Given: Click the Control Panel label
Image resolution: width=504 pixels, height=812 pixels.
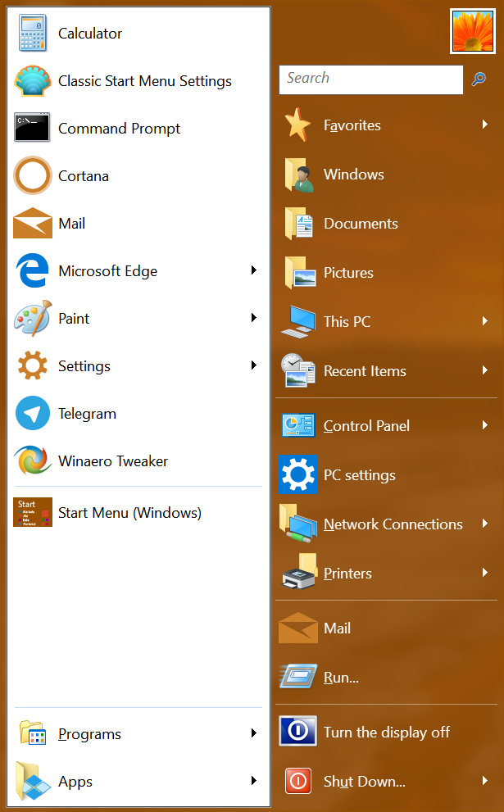Looking at the screenshot, I should pos(367,426).
